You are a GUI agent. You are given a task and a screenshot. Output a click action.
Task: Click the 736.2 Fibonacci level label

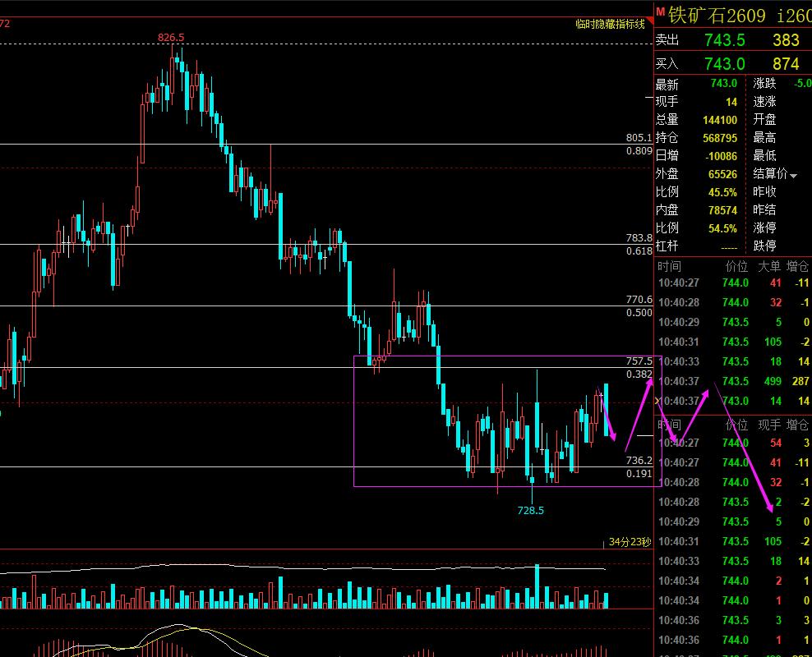(639, 461)
